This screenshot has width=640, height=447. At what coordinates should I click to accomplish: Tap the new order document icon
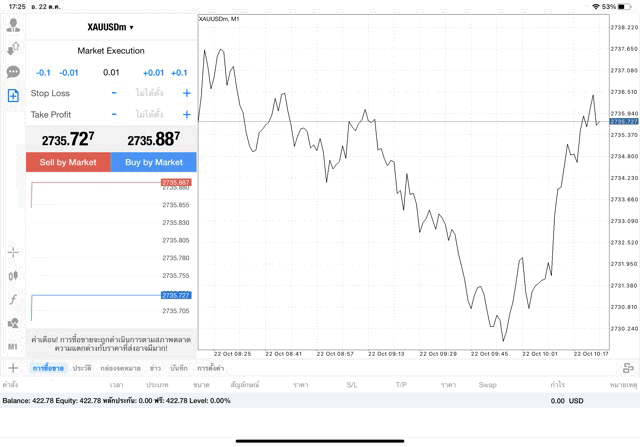point(13,96)
